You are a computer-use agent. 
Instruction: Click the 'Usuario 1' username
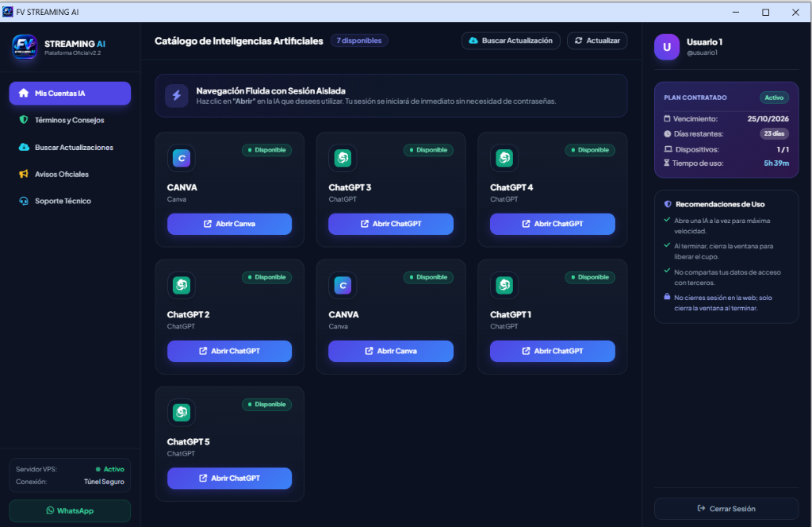click(704, 42)
